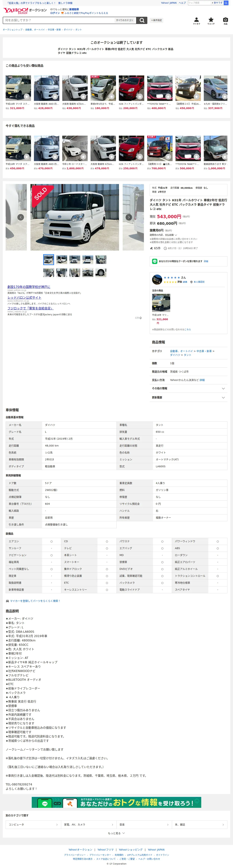Go to タント breadcrumb

[78, 30]
